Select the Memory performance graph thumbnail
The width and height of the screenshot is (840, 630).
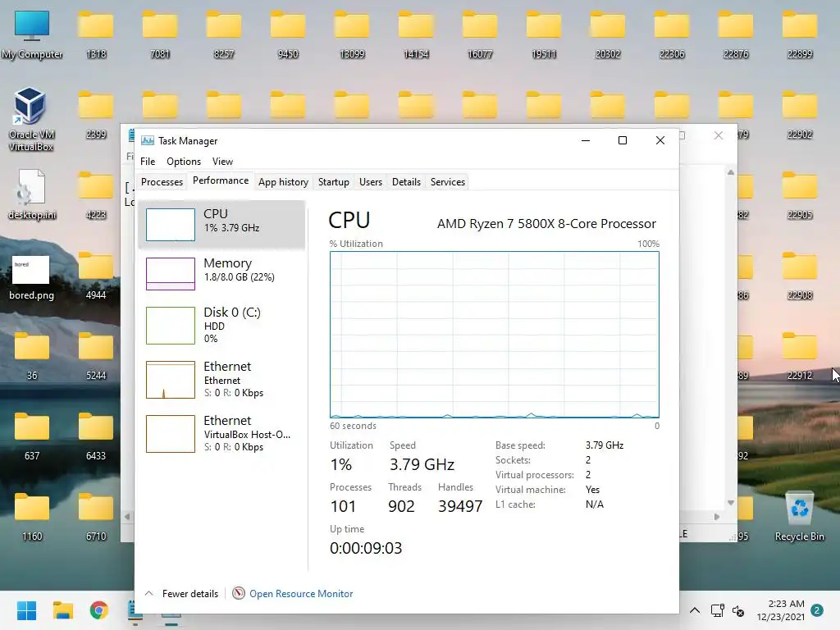[x=171, y=274]
